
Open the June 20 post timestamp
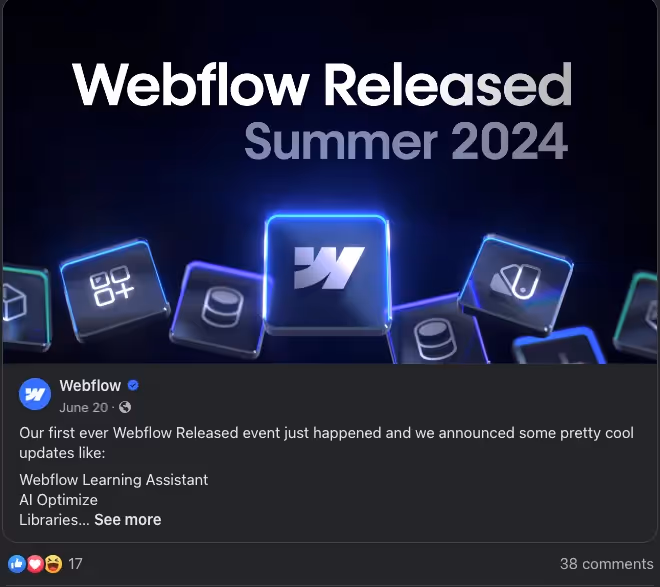(83, 407)
